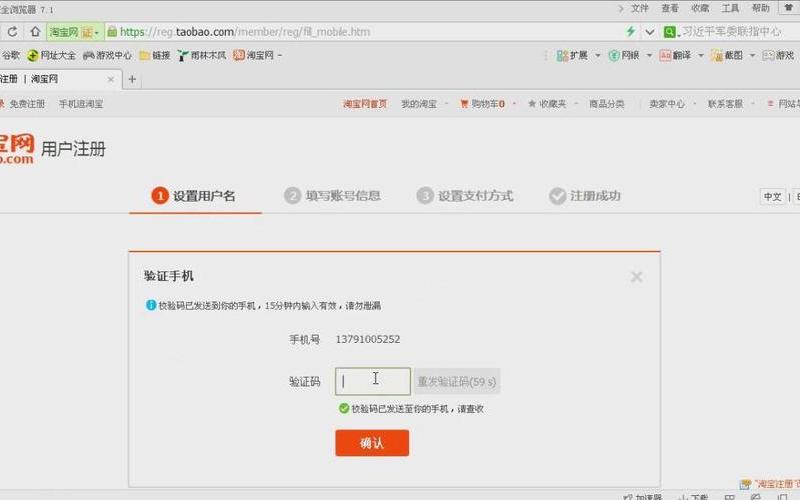
Task: Open the address bar history dropdown arrow
Action: (649, 32)
